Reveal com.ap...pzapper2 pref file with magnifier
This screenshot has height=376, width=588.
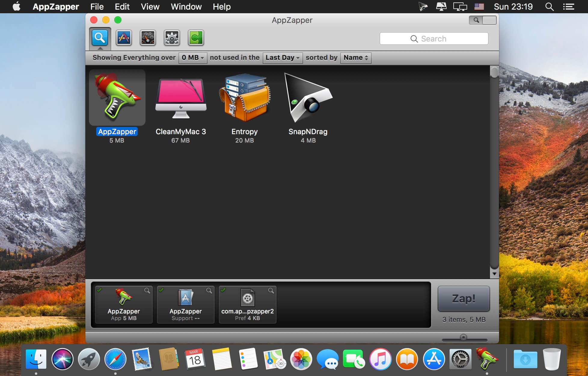271,290
